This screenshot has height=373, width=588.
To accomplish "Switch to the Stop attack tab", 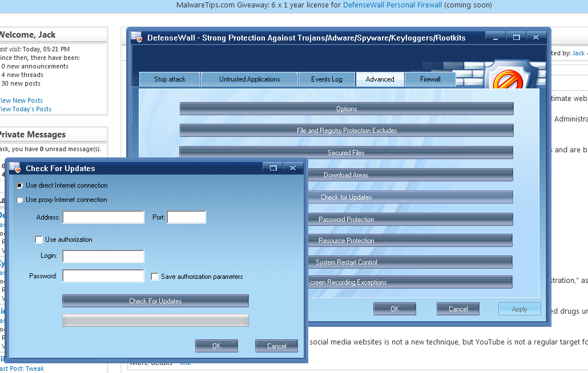I will (x=170, y=79).
